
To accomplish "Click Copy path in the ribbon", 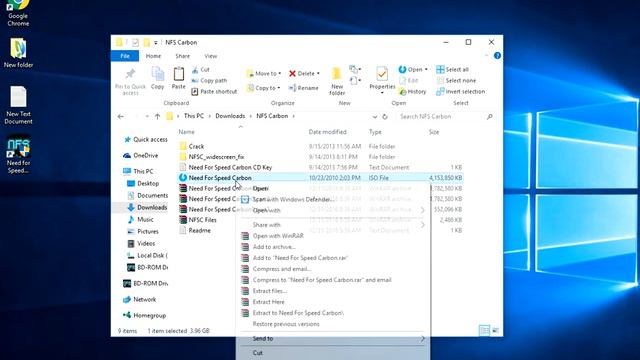I will [x=209, y=81].
